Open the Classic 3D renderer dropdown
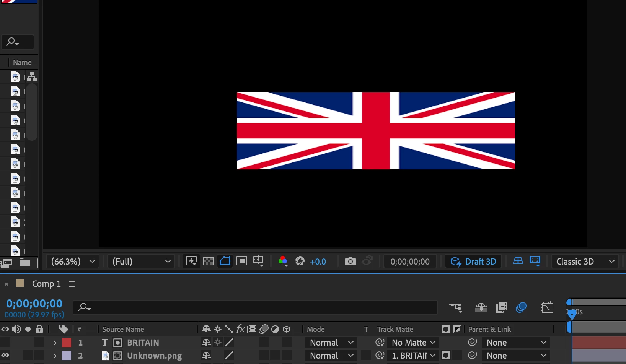Image resolution: width=626 pixels, height=364 pixels. pos(585,262)
